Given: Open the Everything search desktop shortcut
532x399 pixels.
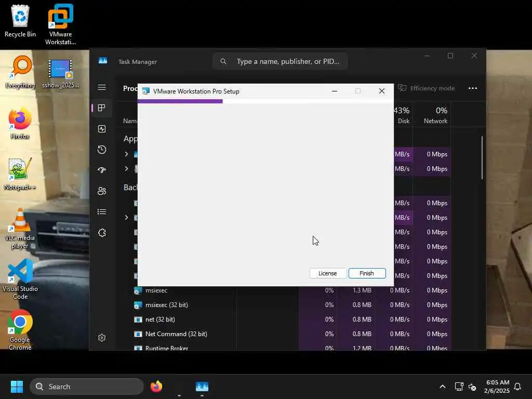Looking at the screenshot, I should click(20, 72).
